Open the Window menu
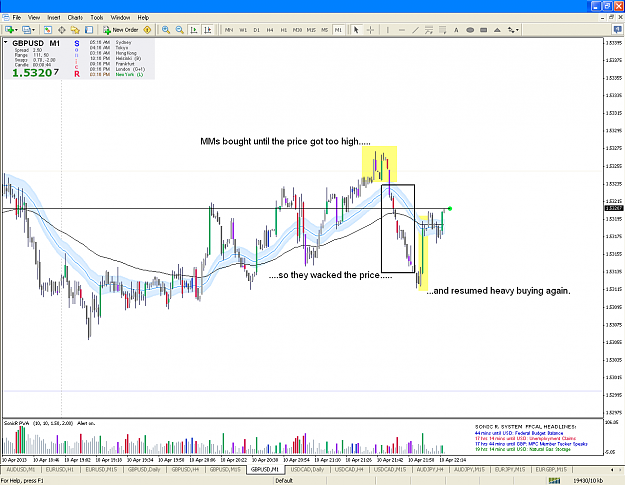The width and height of the screenshot is (625, 485). point(120,18)
